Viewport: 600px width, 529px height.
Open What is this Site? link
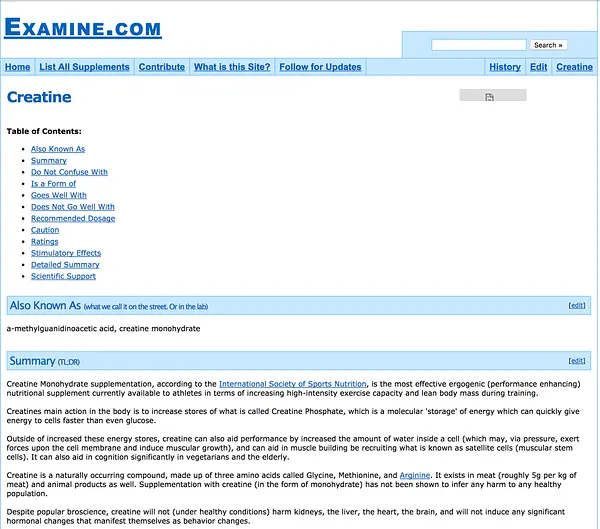coord(232,67)
